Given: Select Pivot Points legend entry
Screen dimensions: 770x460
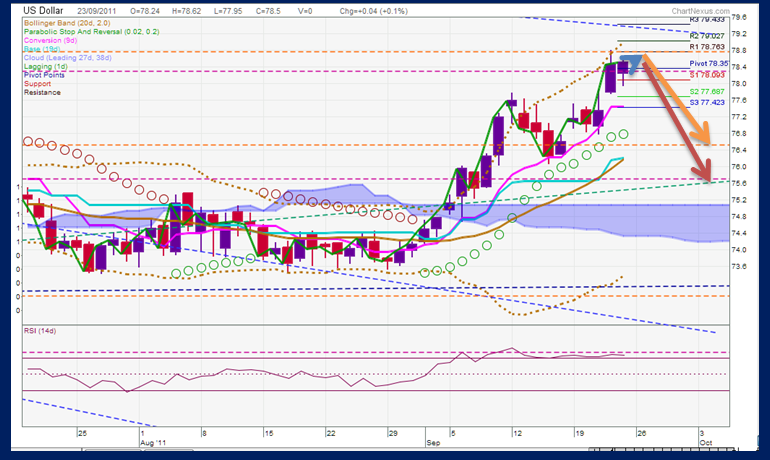Looking at the screenshot, I should click(x=44, y=75).
